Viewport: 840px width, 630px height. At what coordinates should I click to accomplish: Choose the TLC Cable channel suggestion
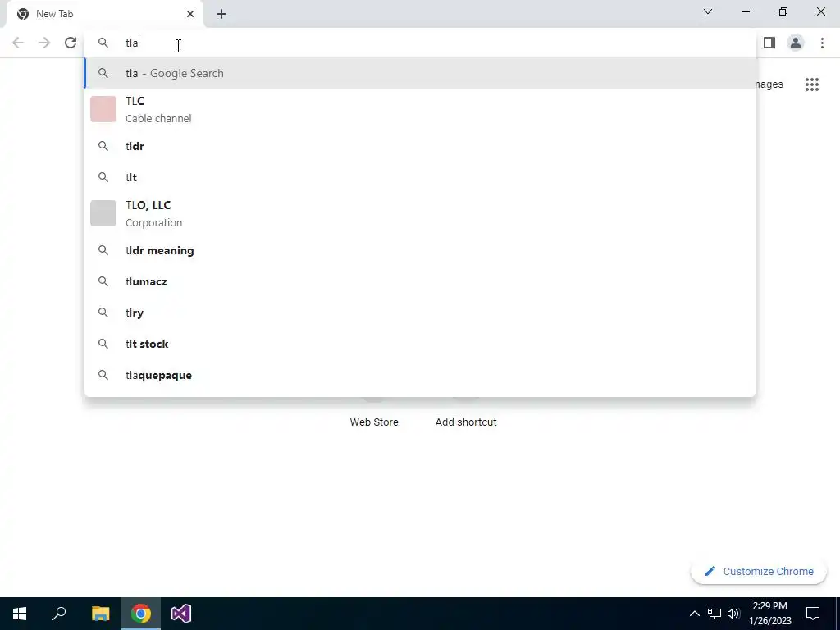coord(420,109)
